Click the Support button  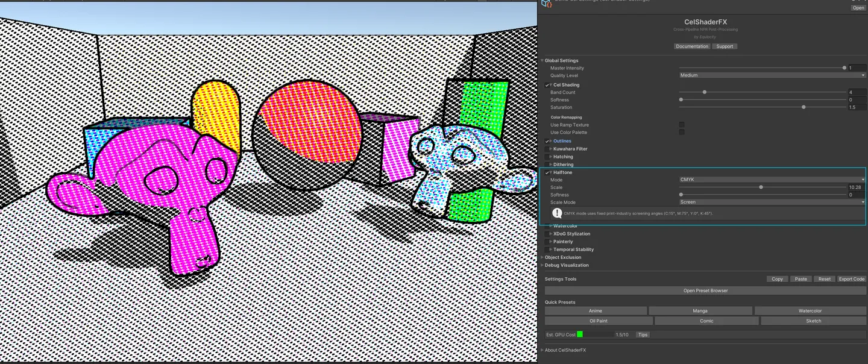click(x=725, y=46)
